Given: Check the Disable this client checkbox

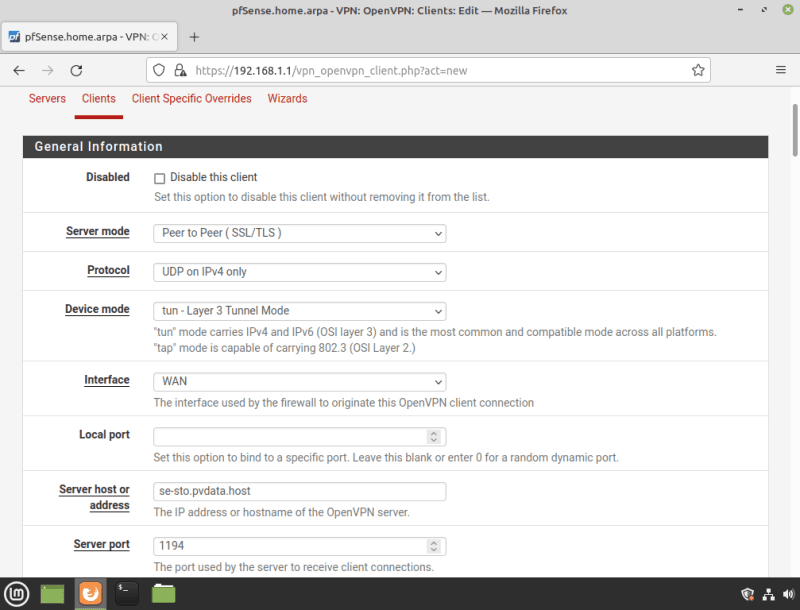Looking at the screenshot, I should (159, 178).
